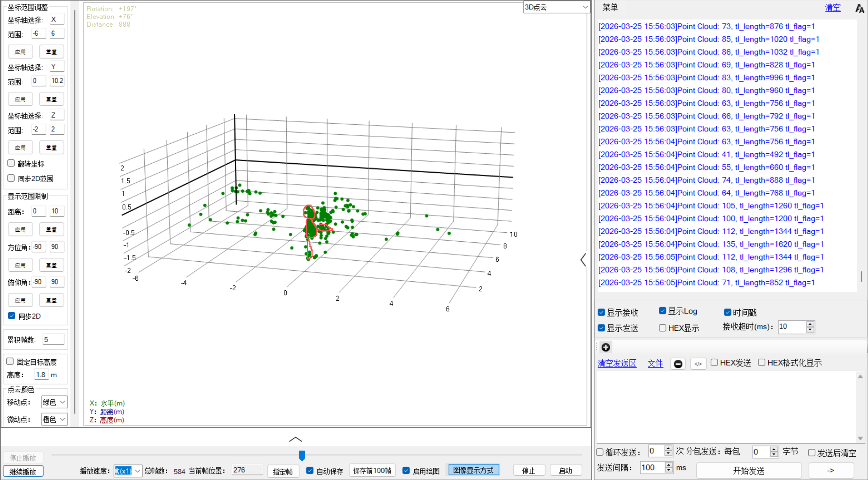Viewport: 868px width, 480px height.
Task: Increase the 接收超时 value with the up arrow
Action: click(811, 324)
